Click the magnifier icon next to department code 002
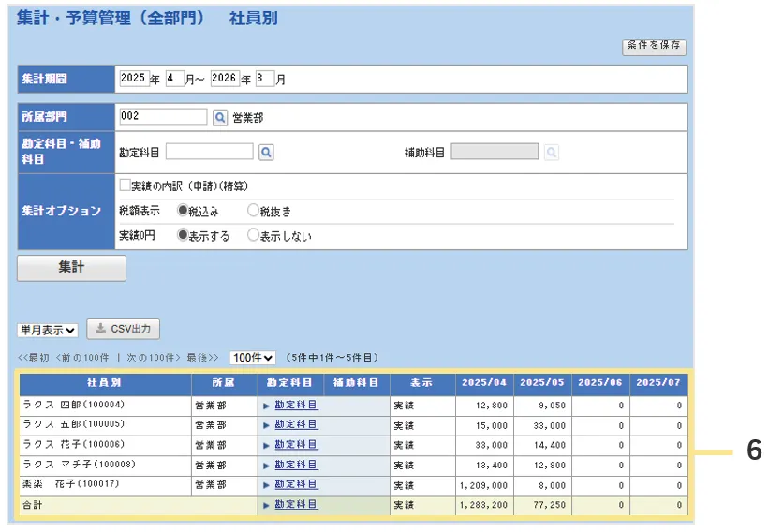Image resolution: width=768 pixels, height=532 pixels. click(220, 118)
